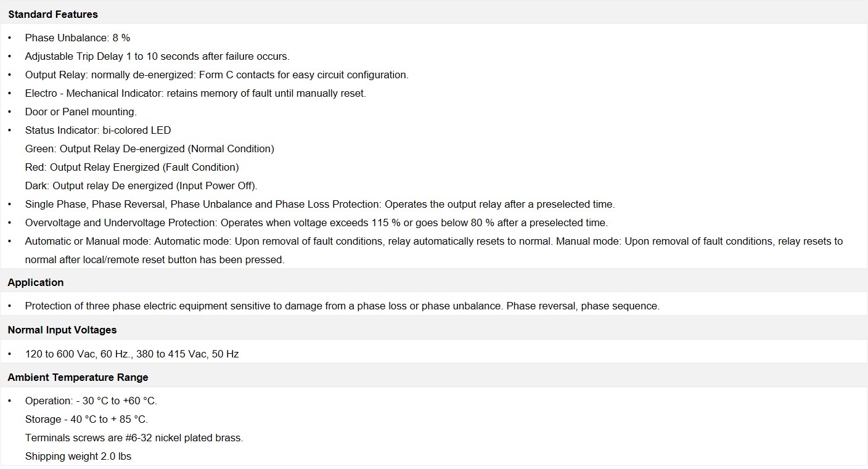Click the Shipping weight 2.0 lbs text

point(78,456)
